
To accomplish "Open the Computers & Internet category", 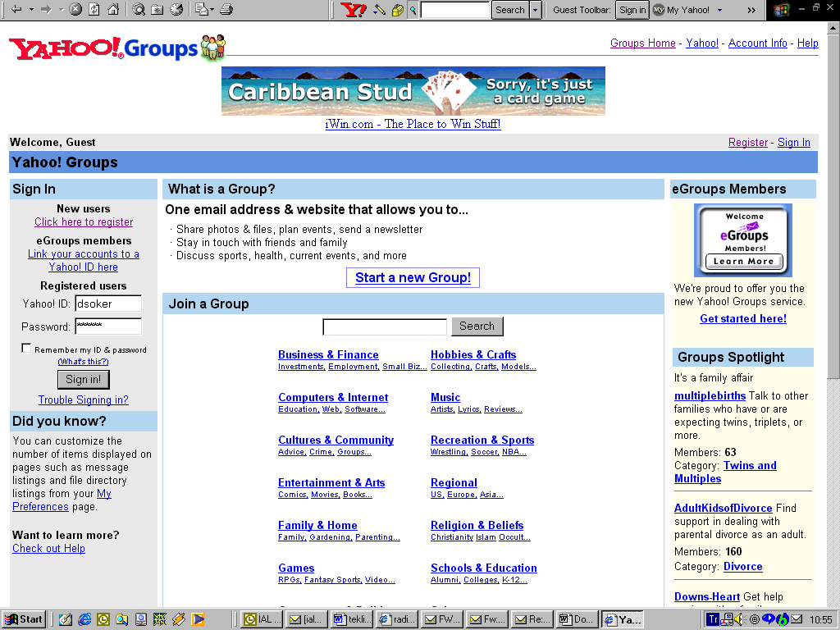I will tap(333, 398).
